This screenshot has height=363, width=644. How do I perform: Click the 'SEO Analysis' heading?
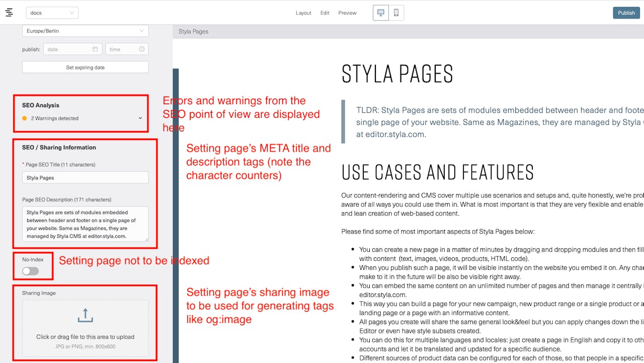click(x=41, y=105)
